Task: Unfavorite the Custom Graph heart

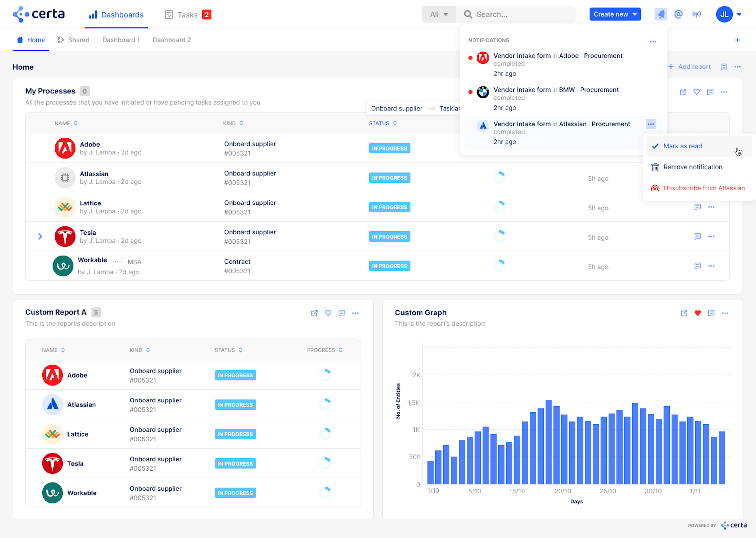Action: point(697,313)
